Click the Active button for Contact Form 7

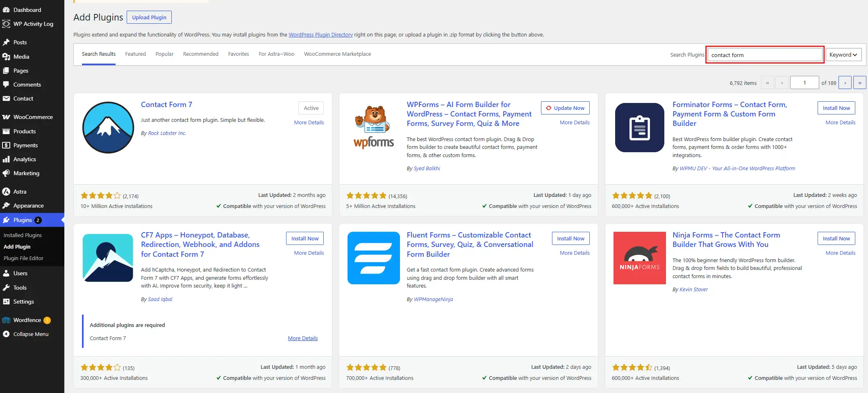311,108
